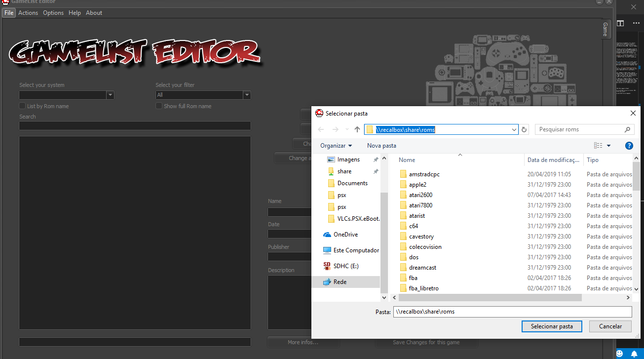Select the 'dos' folder name

414,257
